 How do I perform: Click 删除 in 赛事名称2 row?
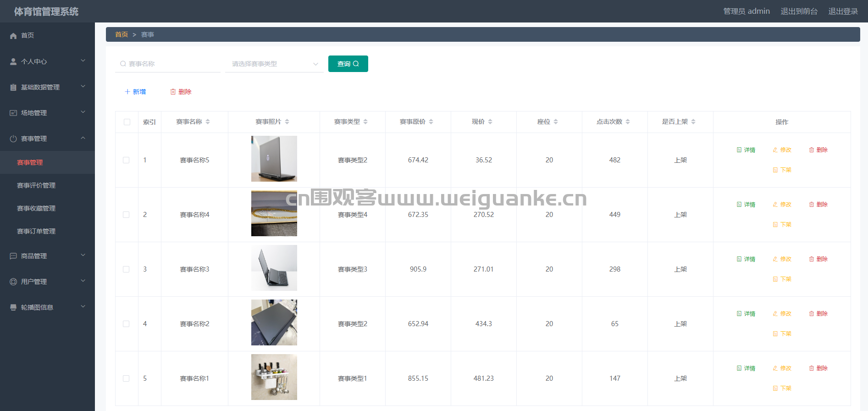818,314
